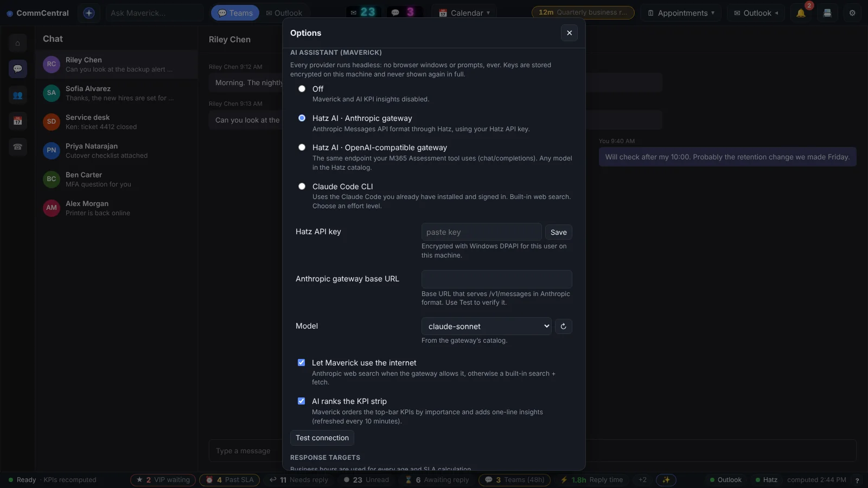The height and width of the screenshot is (488, 868).
Task: Click the Past SLA KPI chip
Action: pos(229,480)
